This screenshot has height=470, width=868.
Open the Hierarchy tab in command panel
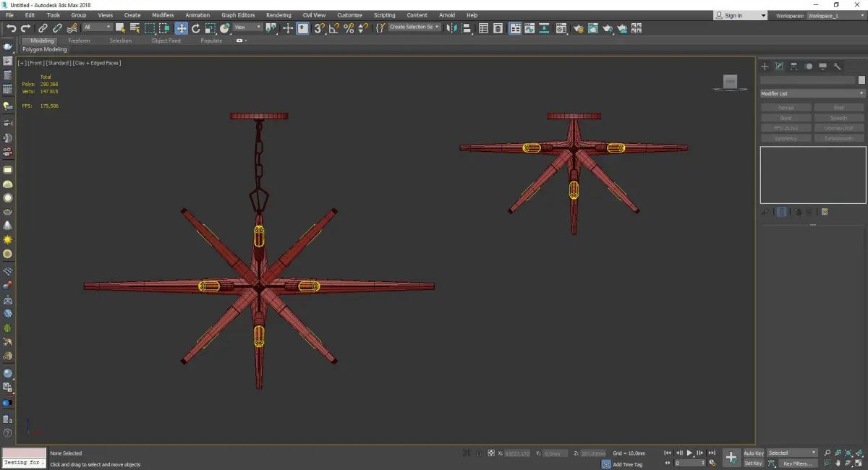794,67
